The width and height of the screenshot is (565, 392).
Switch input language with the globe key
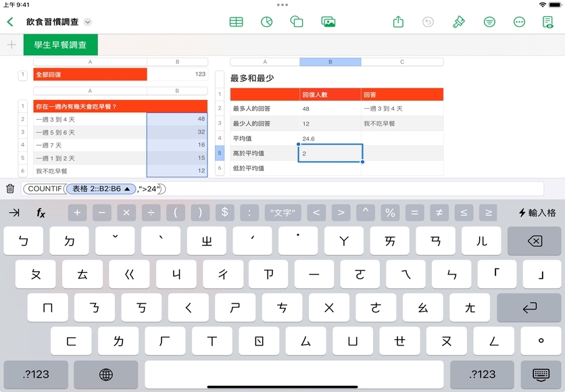click(x=105, y=374)
